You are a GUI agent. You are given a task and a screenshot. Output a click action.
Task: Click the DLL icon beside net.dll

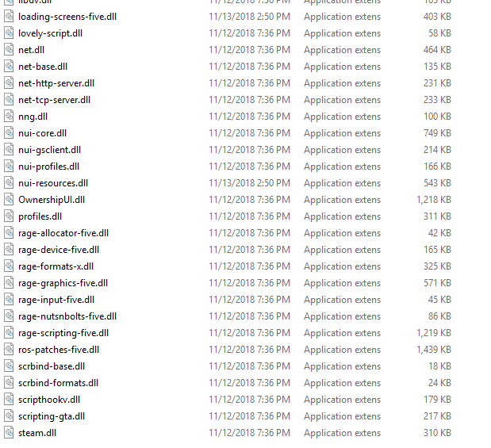click(x=9, y=50)
